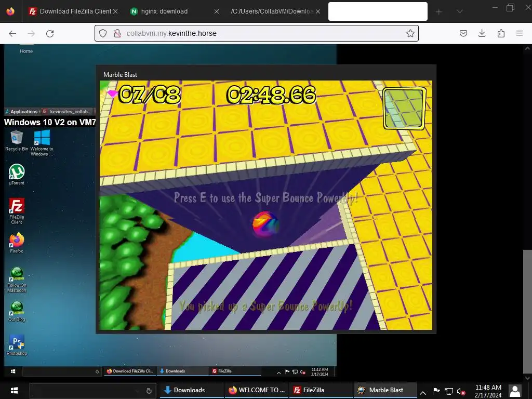
Task: Click refresh icon in taskbar search
Action: [x=149, y=391]
